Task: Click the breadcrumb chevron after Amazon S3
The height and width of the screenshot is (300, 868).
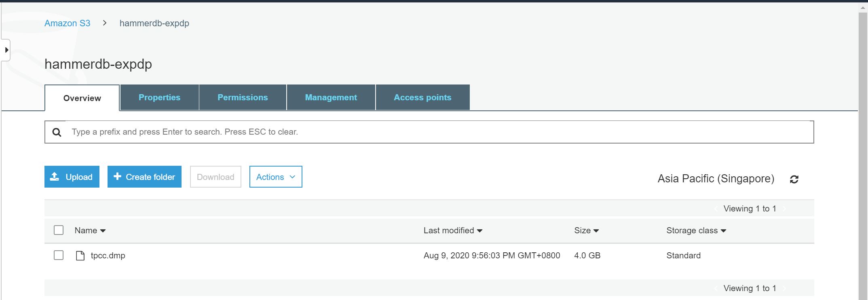Action: (105, 23)
